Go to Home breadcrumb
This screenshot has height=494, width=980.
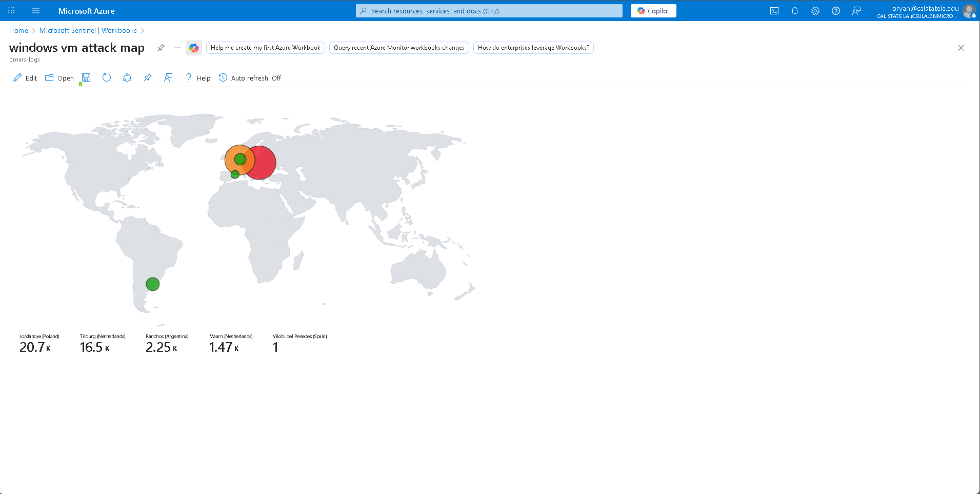pos(18,31)
